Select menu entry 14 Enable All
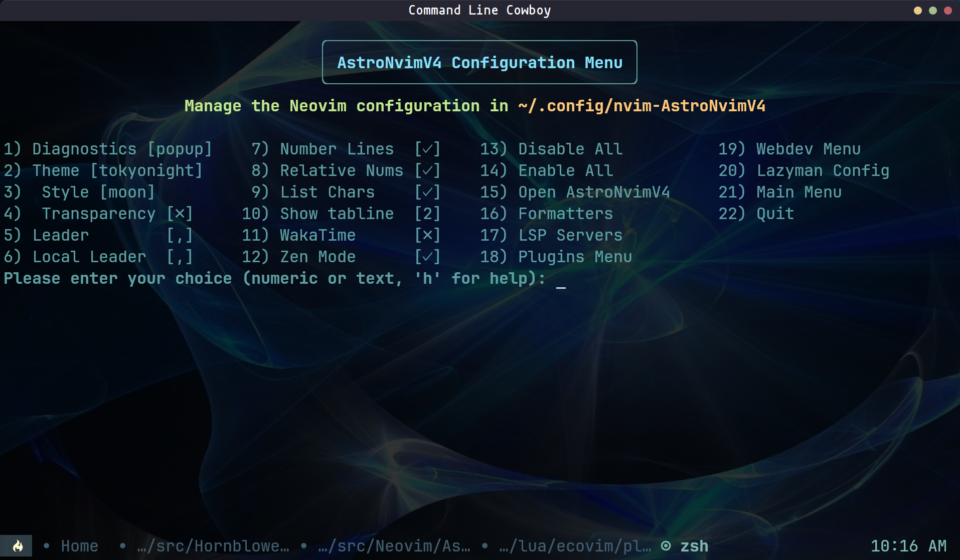Image resolution: width=960 pixels, height=560 pixels. pos(547,170)
